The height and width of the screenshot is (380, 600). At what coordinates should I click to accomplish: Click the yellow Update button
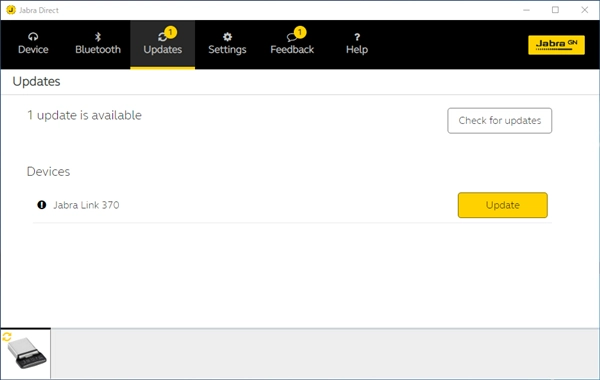point(503,205)
